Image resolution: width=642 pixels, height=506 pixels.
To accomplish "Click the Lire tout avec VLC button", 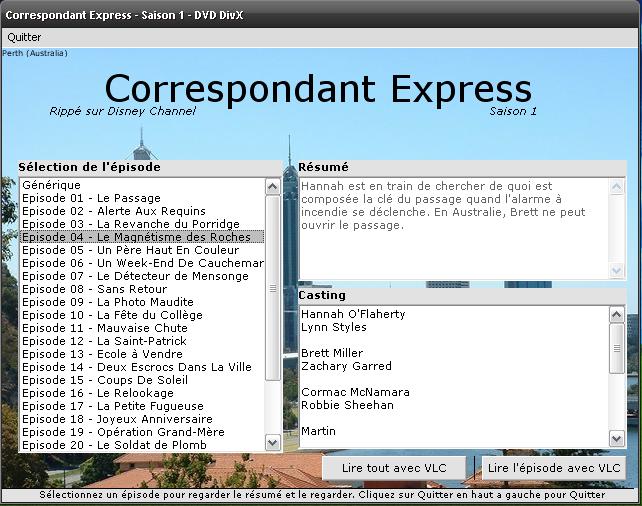I will pyautogui.click(x=394, y=468).
